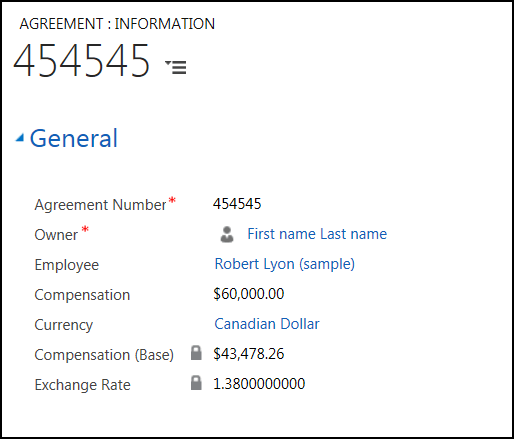Open the First name Last name owner link
514x439 pixels.
317,234
